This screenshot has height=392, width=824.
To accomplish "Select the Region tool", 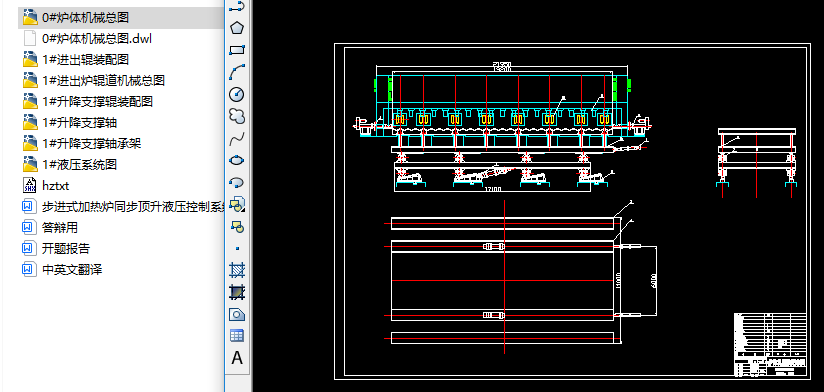I will click(238, 314).
